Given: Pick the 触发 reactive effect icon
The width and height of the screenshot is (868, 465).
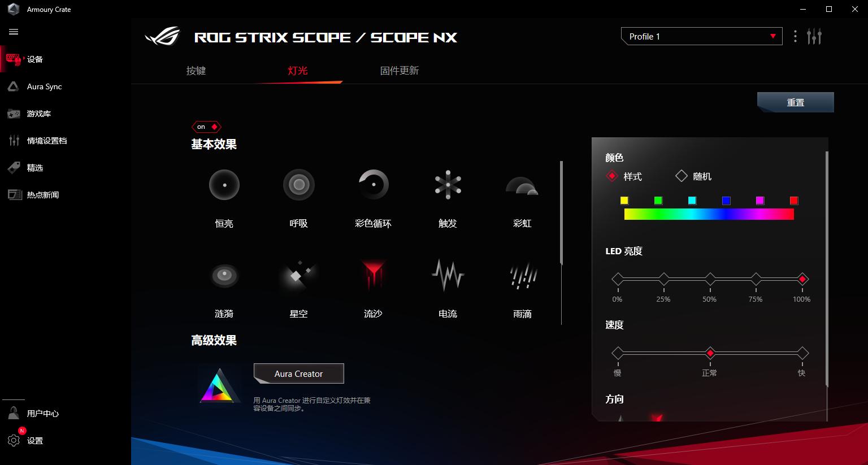Looking at the screenshot, I should click(448, 185).
